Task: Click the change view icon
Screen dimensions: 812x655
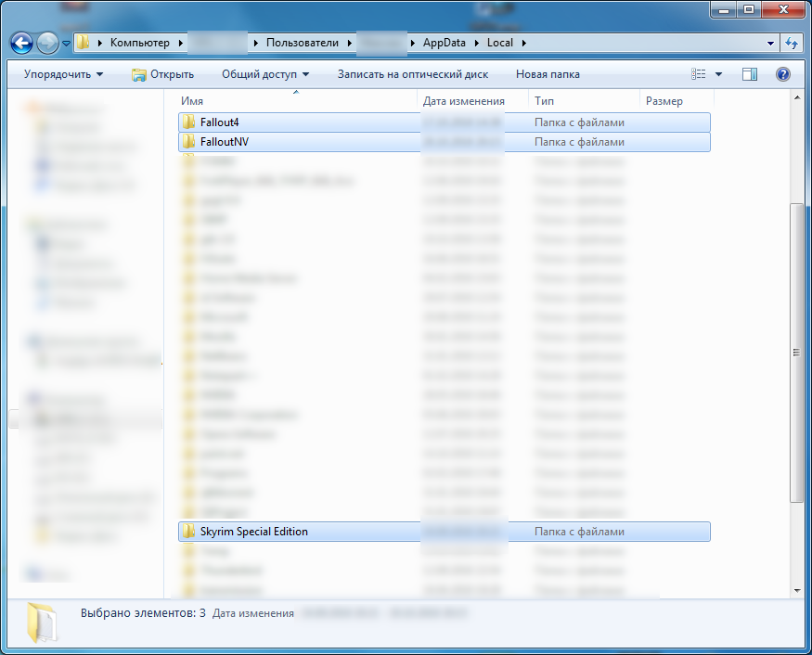Action: tap(699, 74)
